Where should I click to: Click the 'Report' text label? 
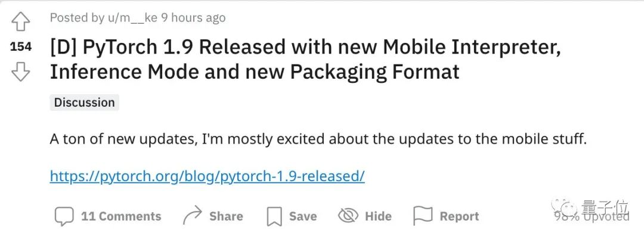tap(459, 216)
